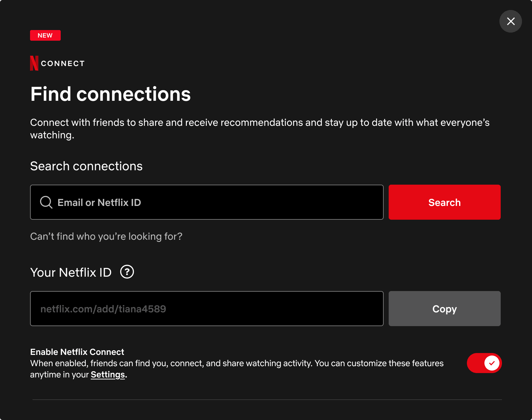The height and width of the screenshot is (420, 532).
Task: Open the Settings link
Action: [108, 375]
